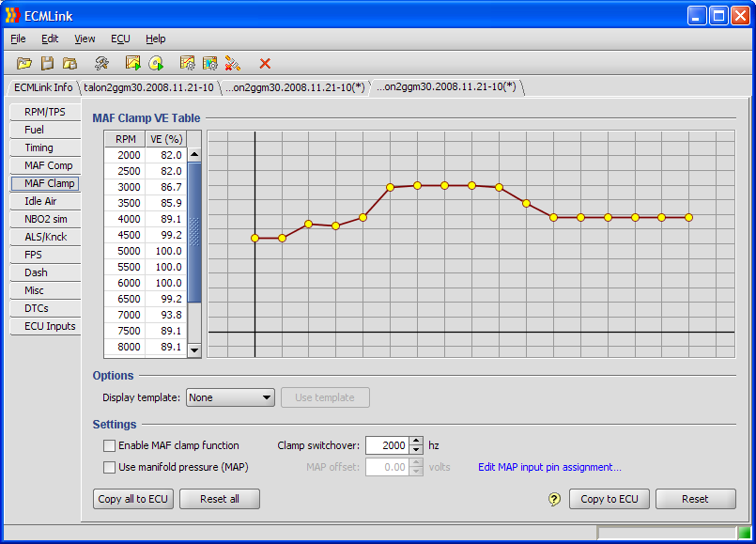The width and height of the screenshot is (756, 544).
Task: Increase Clamp switchover value with up arrow
Action: tap(417, 441)
